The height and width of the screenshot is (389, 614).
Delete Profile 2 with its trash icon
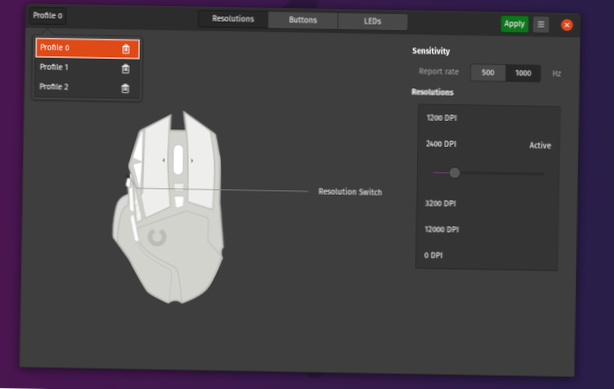(125, 88)
